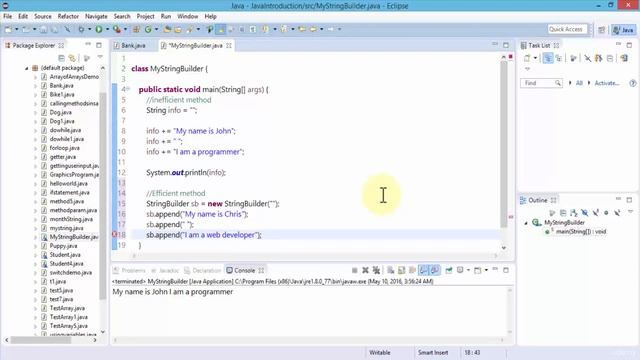Expand the Bank.java tree node

[35, 86]
